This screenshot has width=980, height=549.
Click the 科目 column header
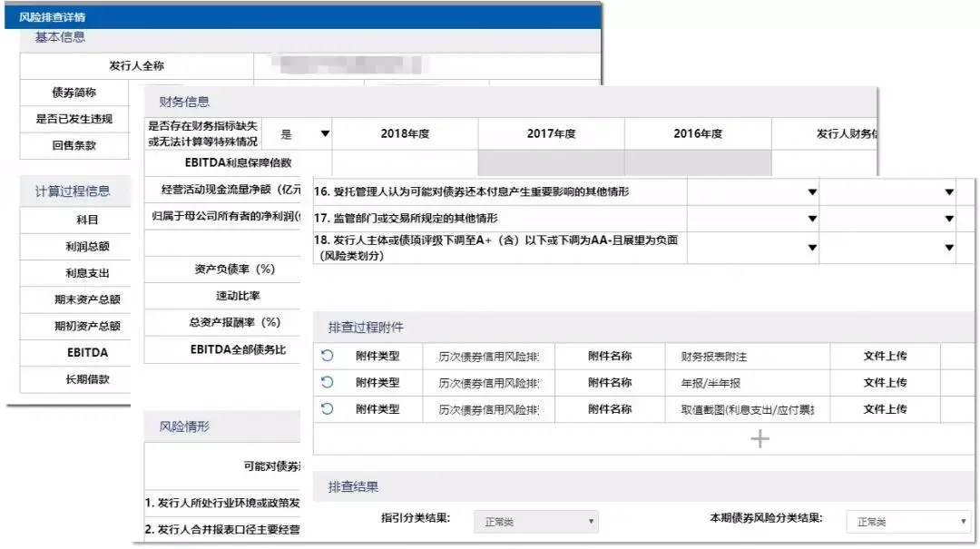pos(87,221)
